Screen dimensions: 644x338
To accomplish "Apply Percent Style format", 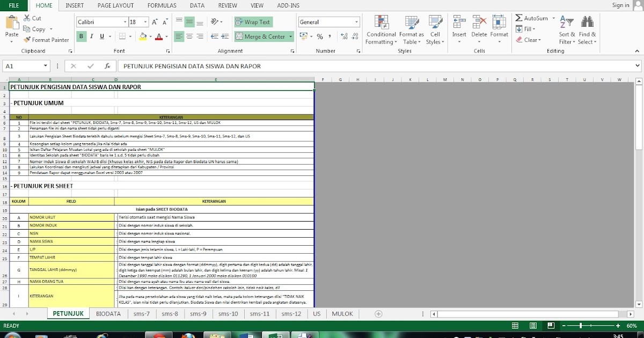I will tap(320, 36).
